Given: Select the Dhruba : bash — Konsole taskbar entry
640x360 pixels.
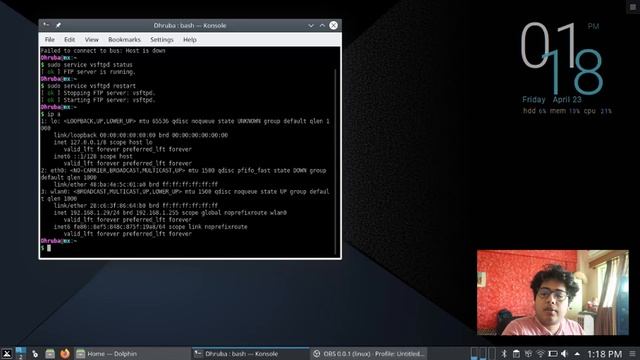Looking at the screenshot, I should 250,354.
